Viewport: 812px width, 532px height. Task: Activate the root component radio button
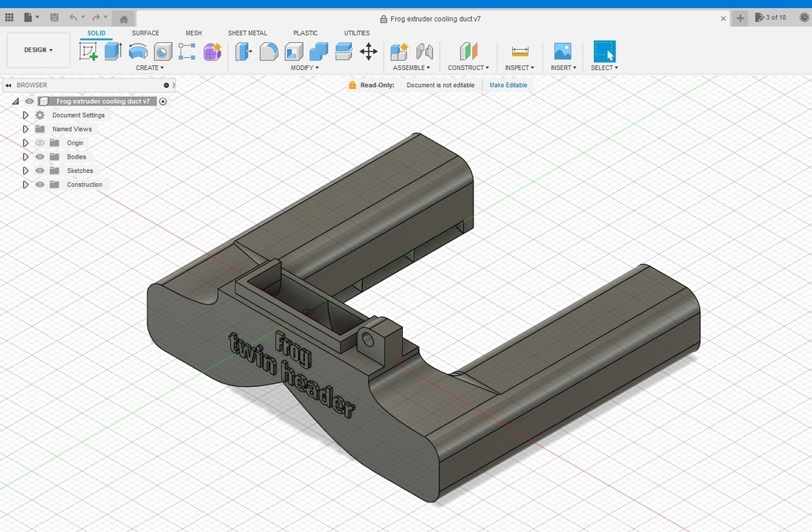pyautogui.click(x=163, y=101)
